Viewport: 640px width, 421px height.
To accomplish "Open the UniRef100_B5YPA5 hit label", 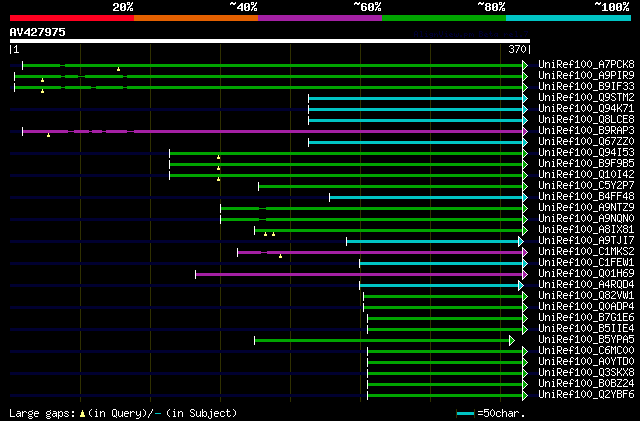I will coord(586,340).
